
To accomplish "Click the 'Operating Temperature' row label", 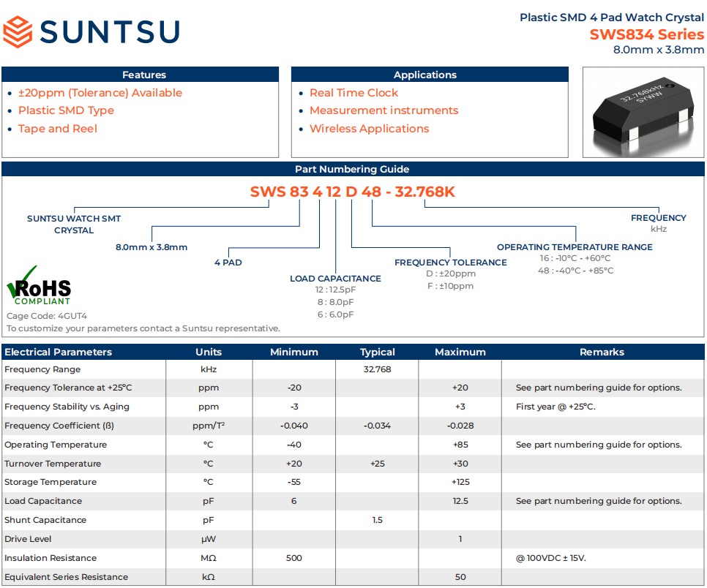I will (x=56, y=445).
